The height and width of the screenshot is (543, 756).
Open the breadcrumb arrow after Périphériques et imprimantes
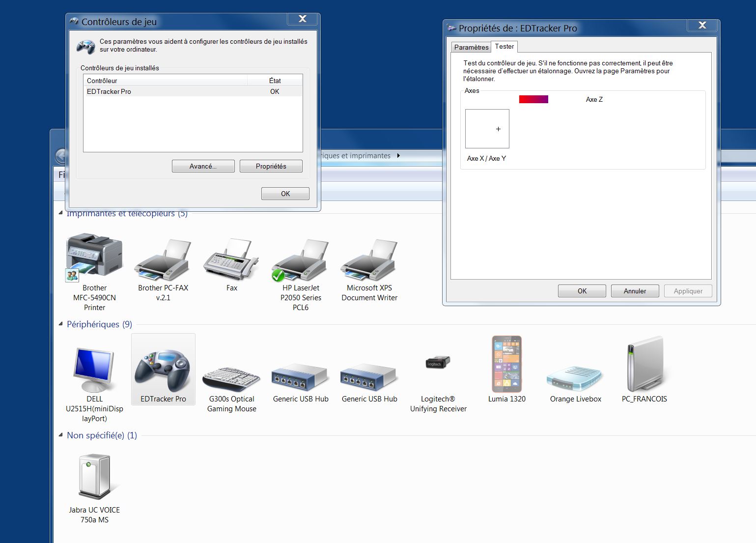coord(398,156)
